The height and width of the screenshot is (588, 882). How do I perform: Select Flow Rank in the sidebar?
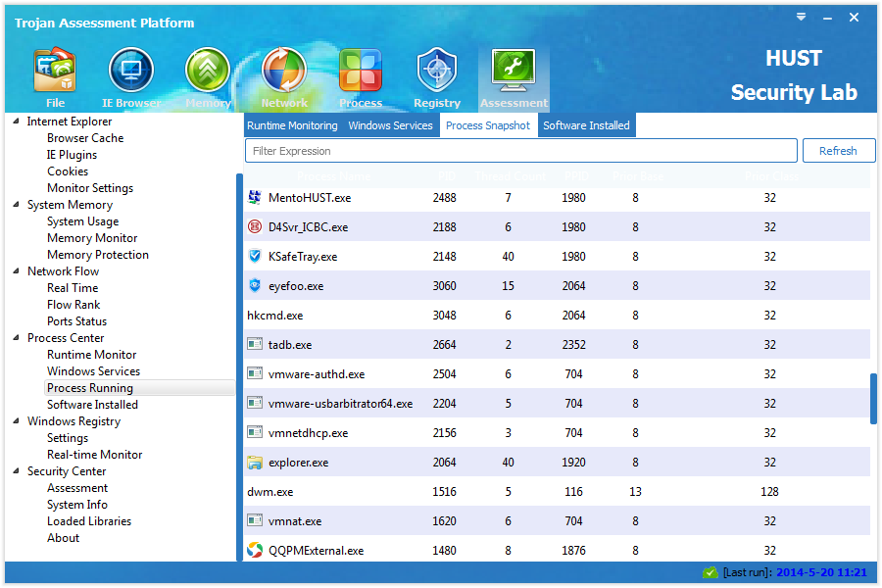(73, 305)
